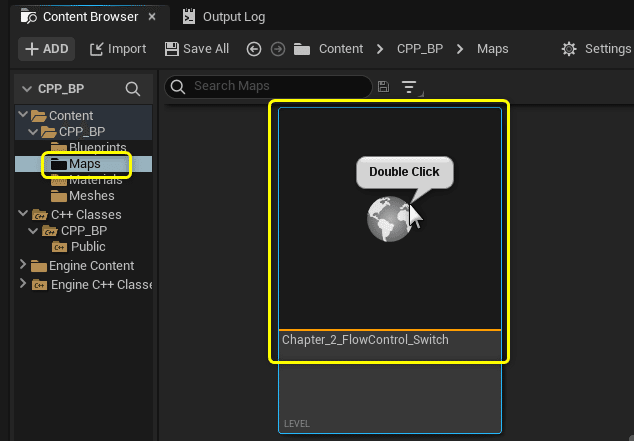Collapse the CPP_BP sources panel chevron
This screenshot has height=441, width=634.
point(27,89)
